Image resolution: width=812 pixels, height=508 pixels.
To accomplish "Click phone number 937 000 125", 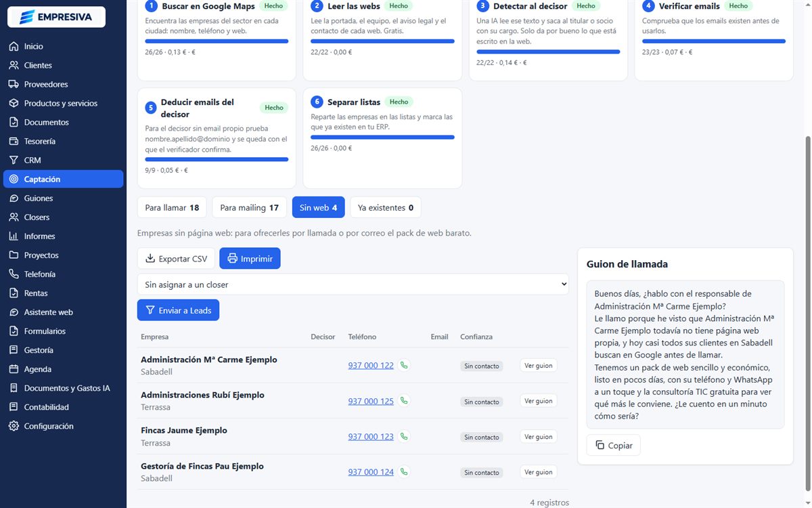I will pos(371,401).
